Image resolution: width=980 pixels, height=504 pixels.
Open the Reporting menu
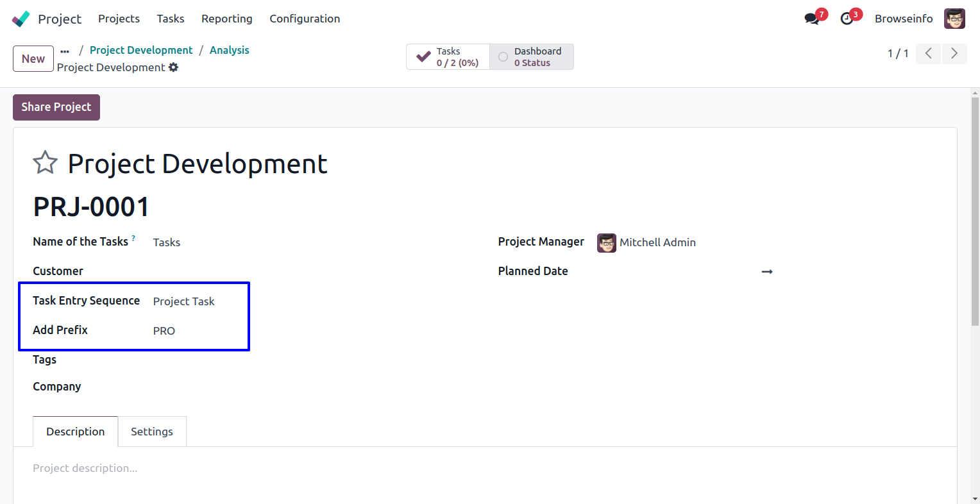[x=226, y=19]
